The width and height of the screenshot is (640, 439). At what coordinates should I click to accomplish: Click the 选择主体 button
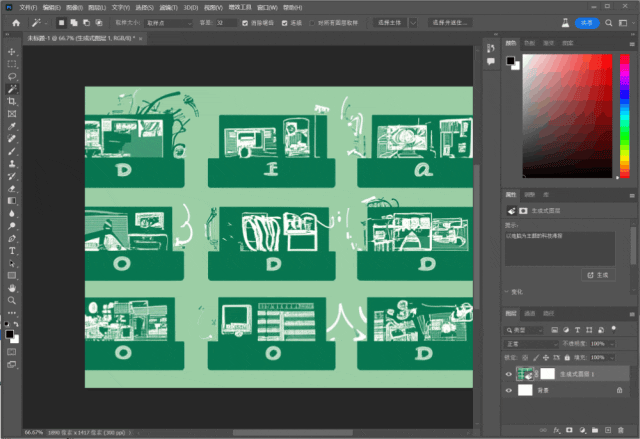[389, 22]
